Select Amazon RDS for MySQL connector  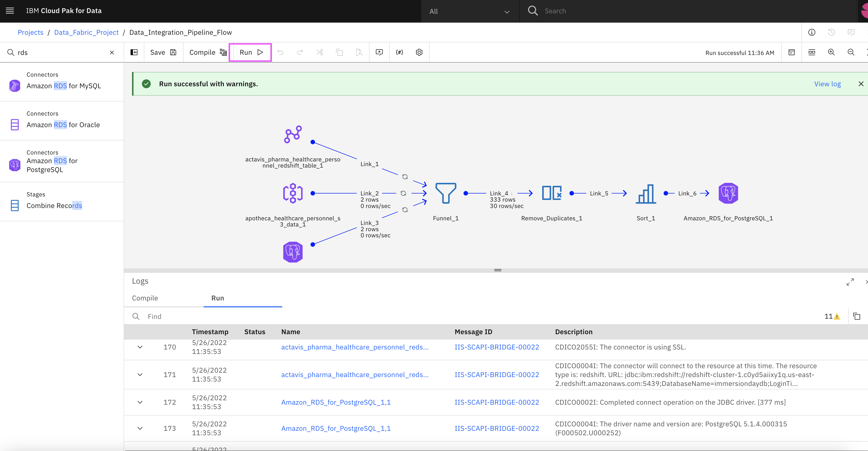[62, 81]
